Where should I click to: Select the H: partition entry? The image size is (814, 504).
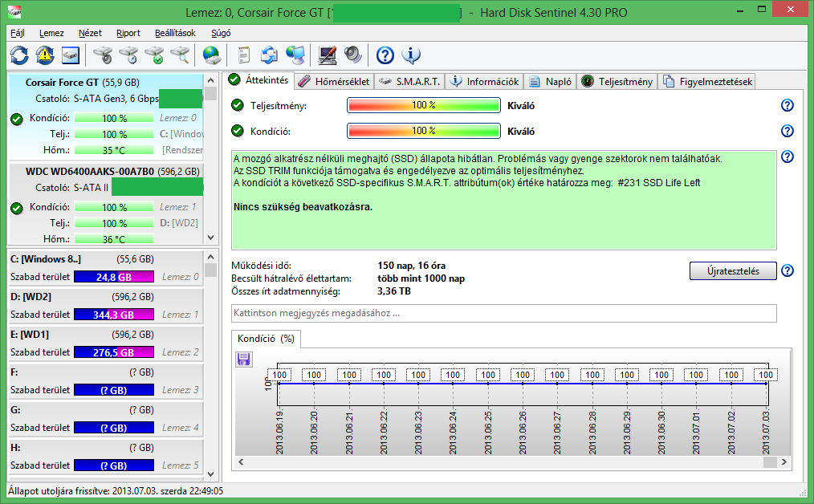[106, 457]
